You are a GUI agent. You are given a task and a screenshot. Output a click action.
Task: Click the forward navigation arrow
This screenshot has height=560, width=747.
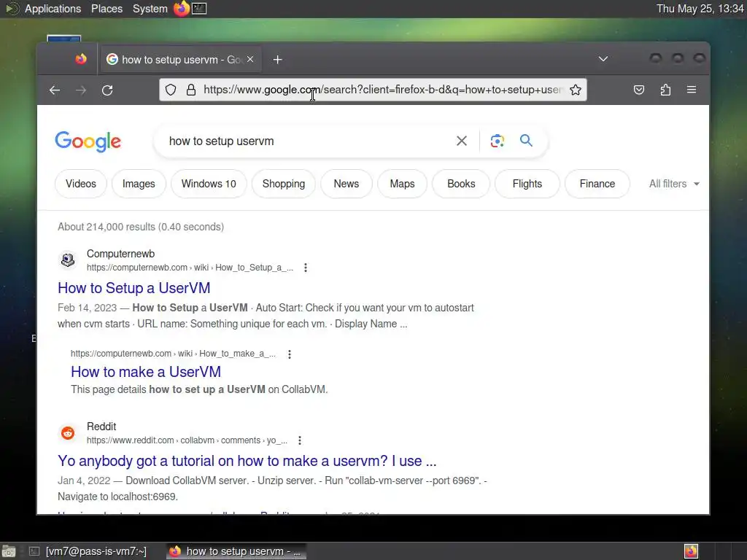tap(81, 90)
